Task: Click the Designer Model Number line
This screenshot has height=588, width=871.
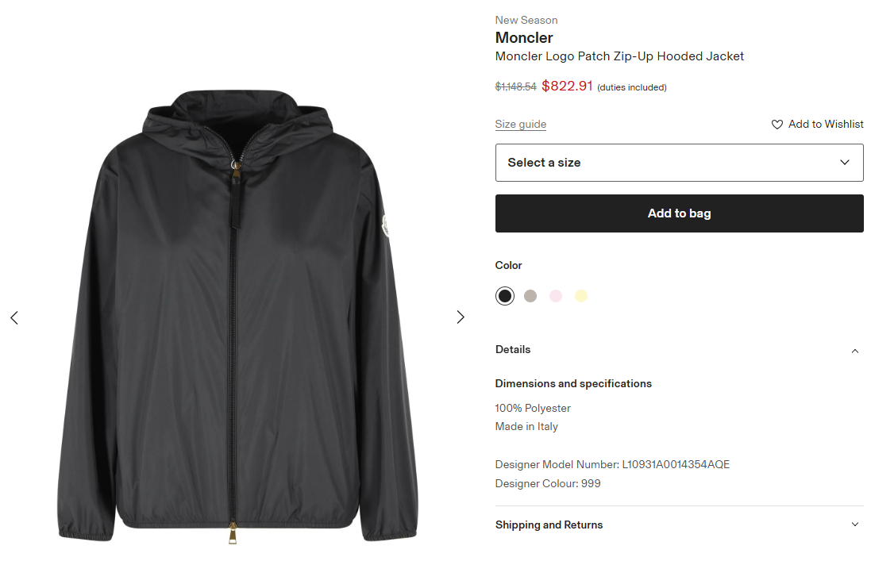Action: point(611,464)
